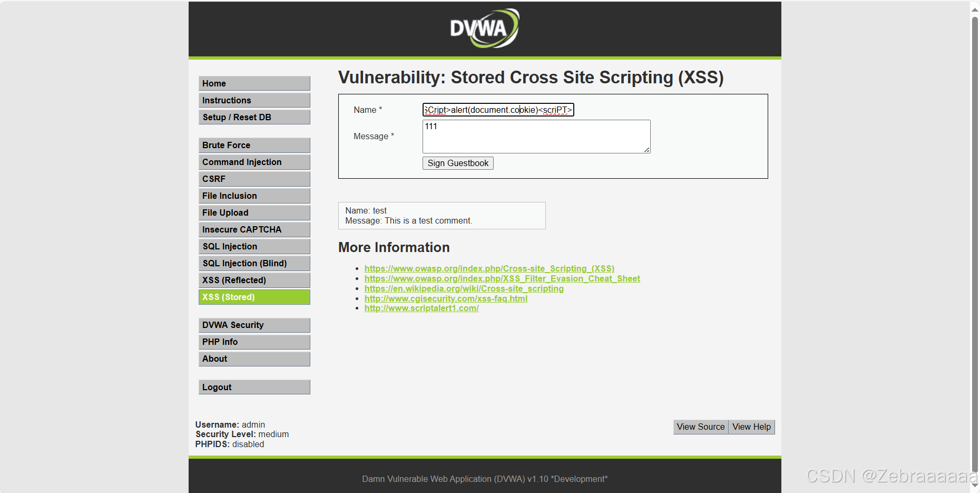Click Logout in the sidebar
Viewport: 980px width, 493px height.
point(254,387)
